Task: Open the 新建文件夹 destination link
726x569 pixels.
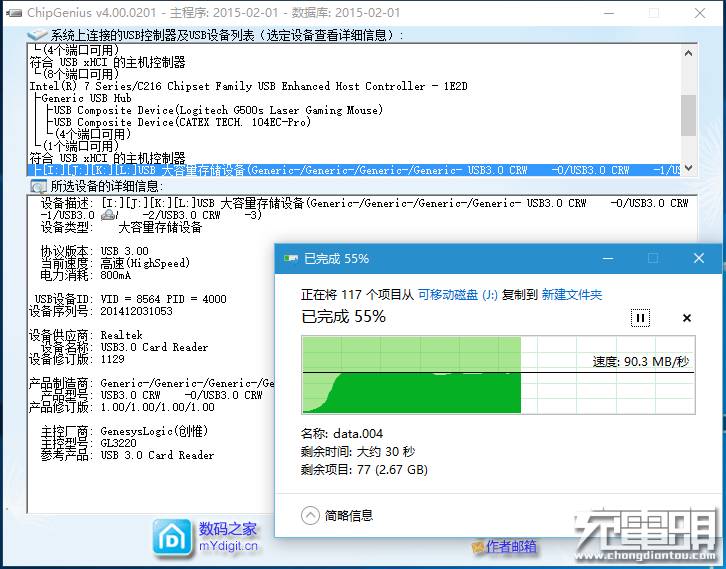Action: point(572,295)
